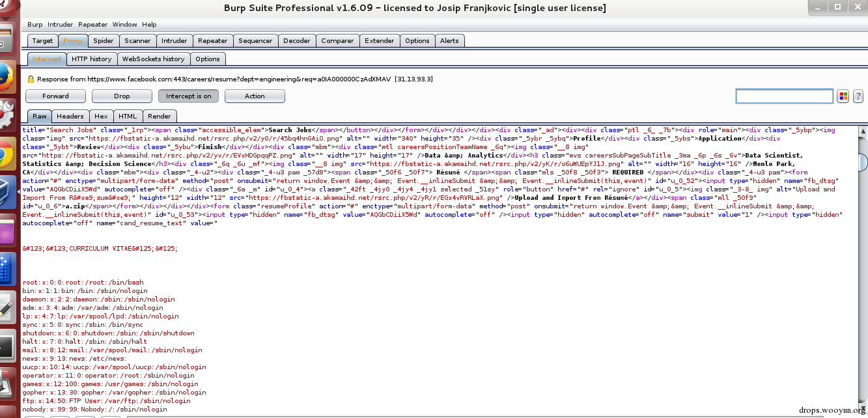
Task: Switch to the Extender tab
Action: coord(380,40)
